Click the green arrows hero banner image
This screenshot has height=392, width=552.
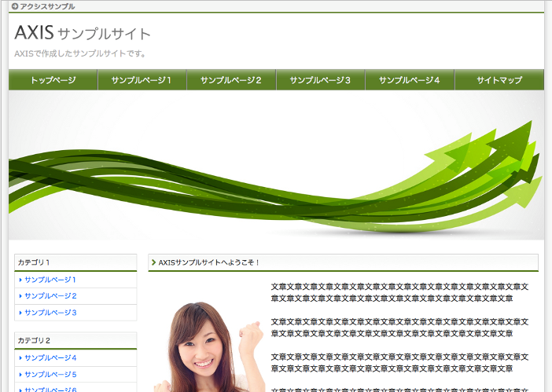(x=276, y=165)
